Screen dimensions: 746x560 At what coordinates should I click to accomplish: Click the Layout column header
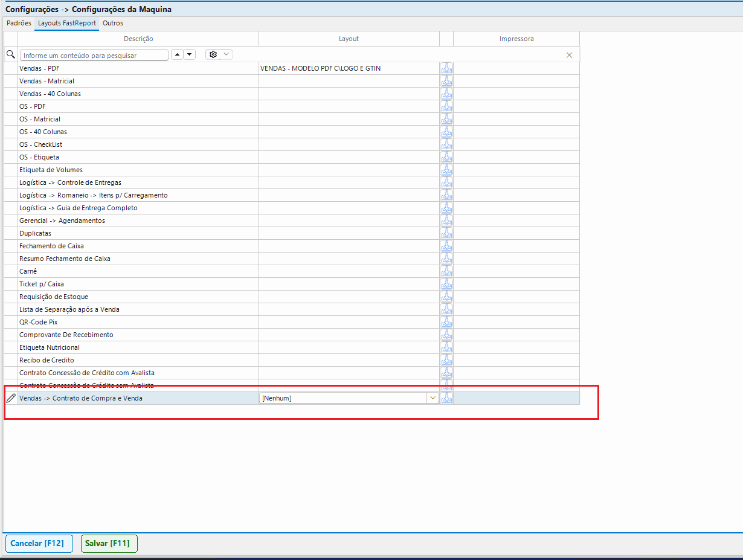(349, 39)
